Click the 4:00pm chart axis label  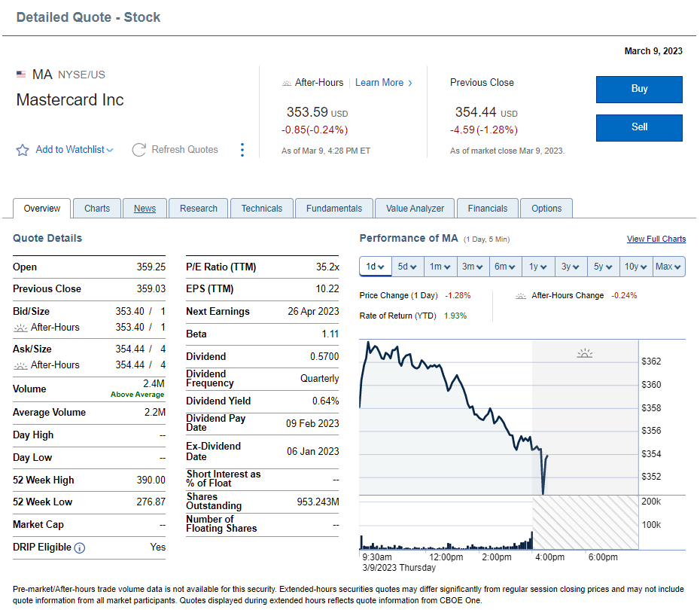pos(549,557)
